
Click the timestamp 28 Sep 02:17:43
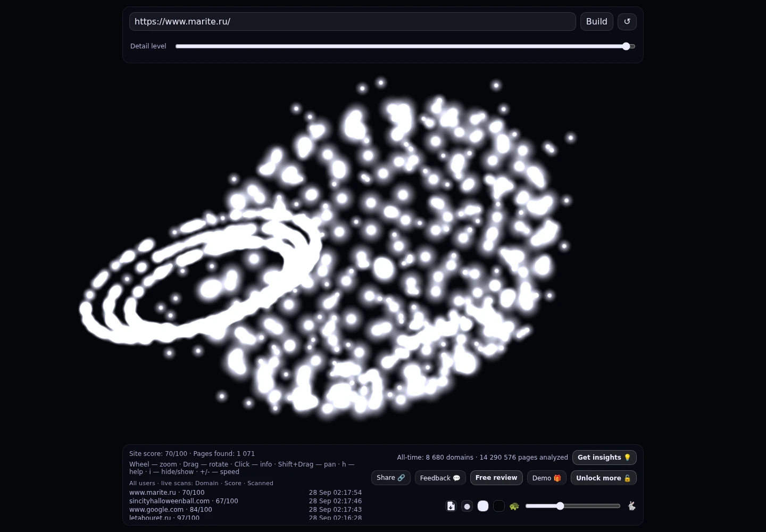[x=335, y=510]
